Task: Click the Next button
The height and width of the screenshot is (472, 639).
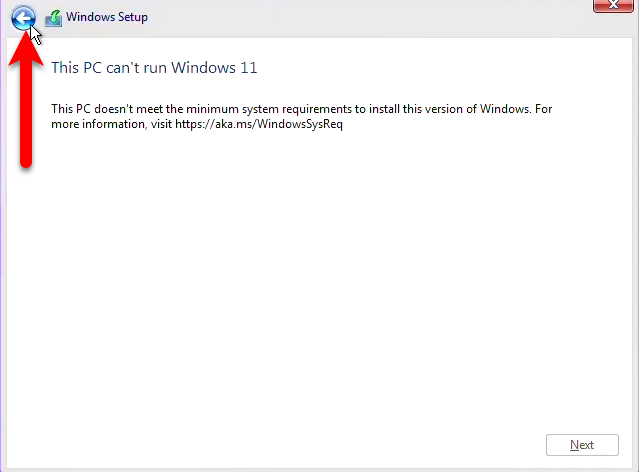Action: pos(582,445)
